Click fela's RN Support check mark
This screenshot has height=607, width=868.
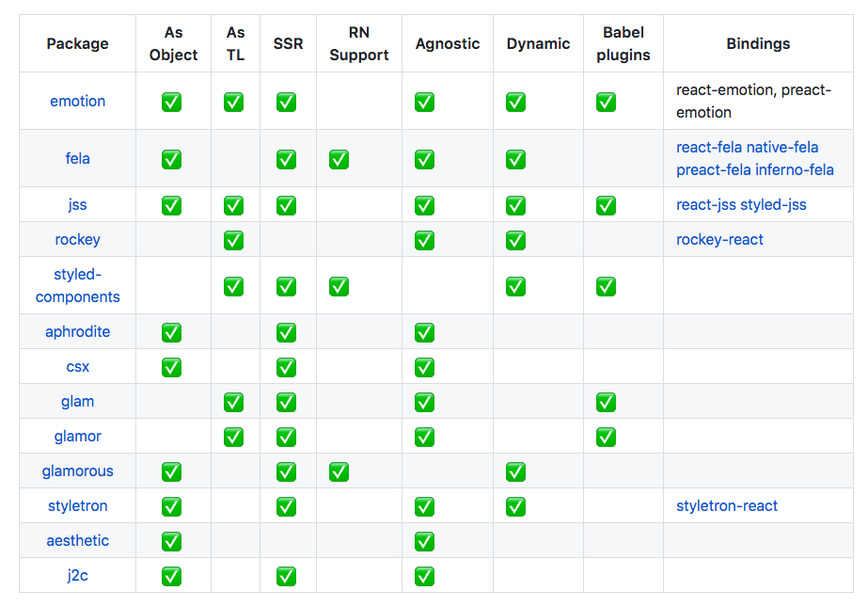339,159
